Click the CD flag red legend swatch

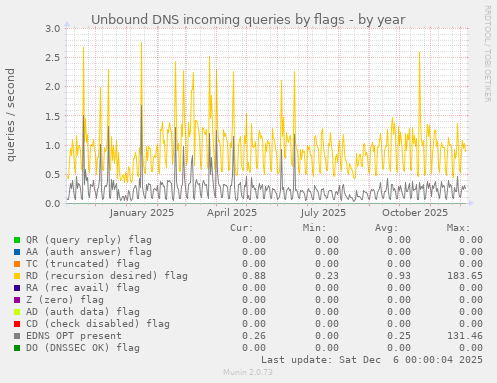point(17,324)
